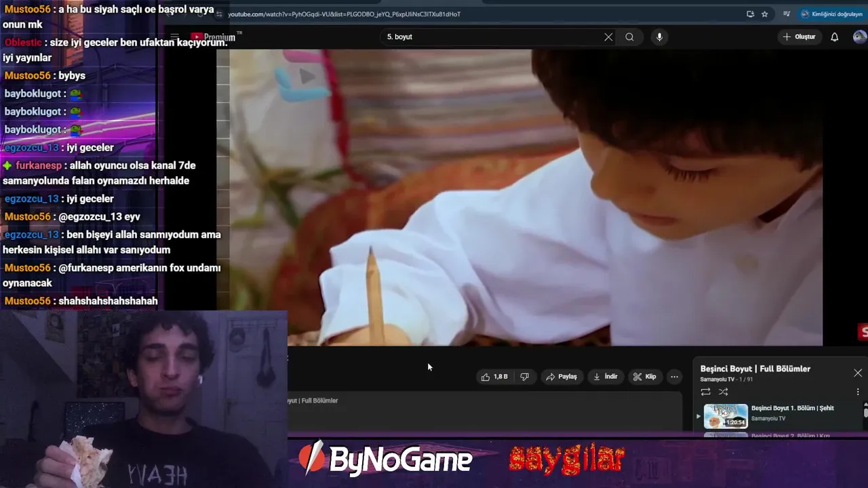
Task: Click chat username 'Oblestic'
Action: tap(23, 43)
